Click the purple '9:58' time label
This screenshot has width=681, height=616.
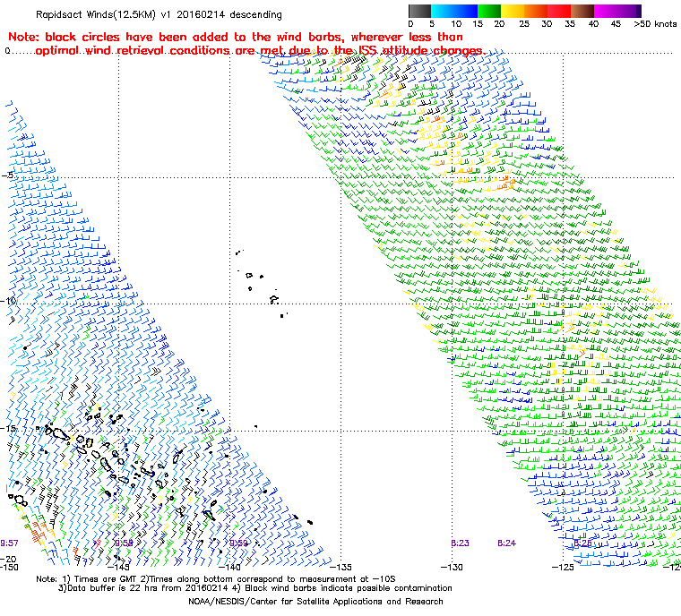(x=124, y=543)
